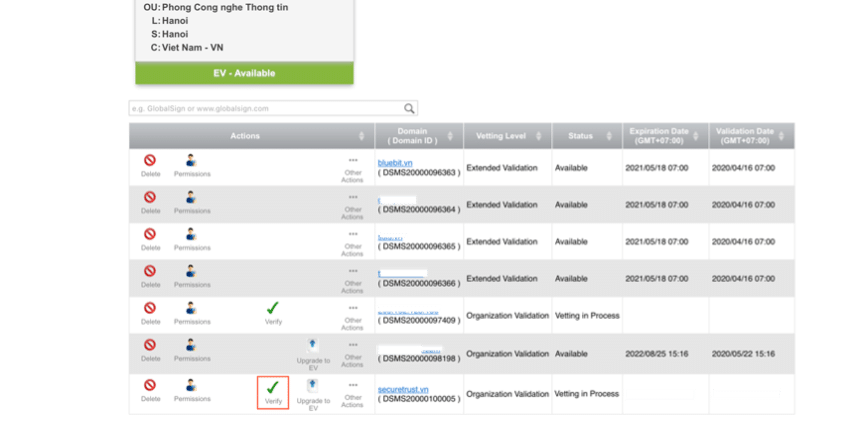Expand Other Actions for bluebit.vn row
The width and height of the screenshot is (864, 424).
pos(352,166)
